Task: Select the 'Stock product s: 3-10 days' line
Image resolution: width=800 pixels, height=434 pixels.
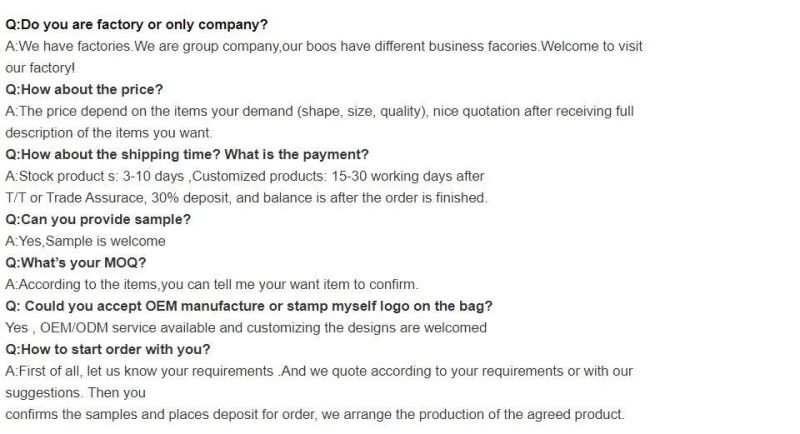Action: 244,176
